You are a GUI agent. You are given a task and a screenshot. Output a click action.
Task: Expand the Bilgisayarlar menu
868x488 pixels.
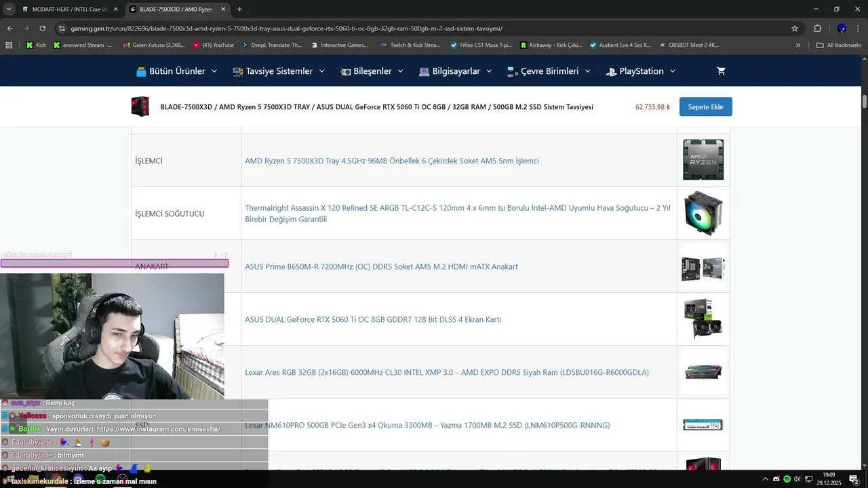click(x=455, y=71)
